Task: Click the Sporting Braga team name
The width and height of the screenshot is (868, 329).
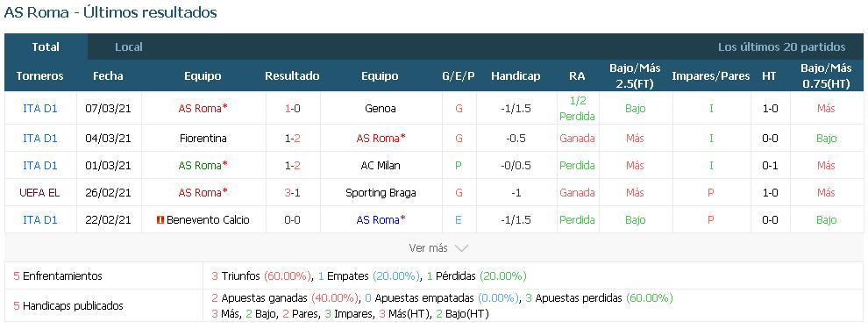Action: pyautogui.click(x=381, y=193)
